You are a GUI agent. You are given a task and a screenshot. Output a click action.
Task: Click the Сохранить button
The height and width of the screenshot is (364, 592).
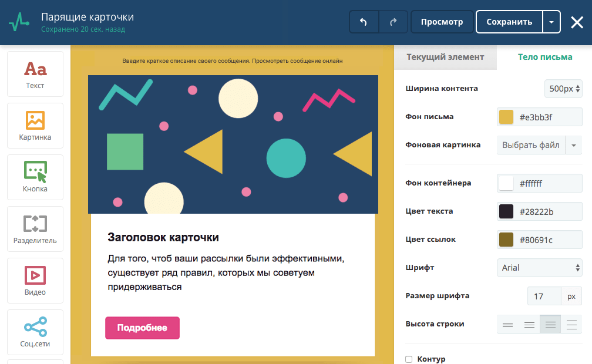tap(509, 22)
